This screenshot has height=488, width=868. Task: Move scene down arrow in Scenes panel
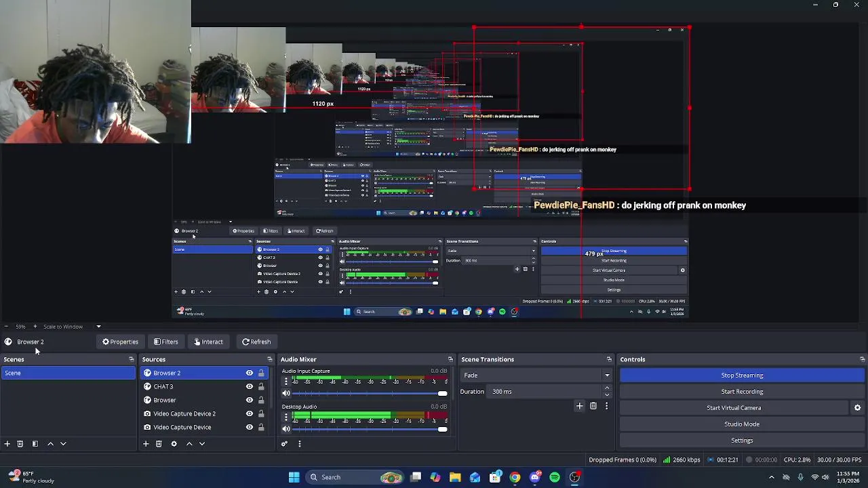(63, 444)
